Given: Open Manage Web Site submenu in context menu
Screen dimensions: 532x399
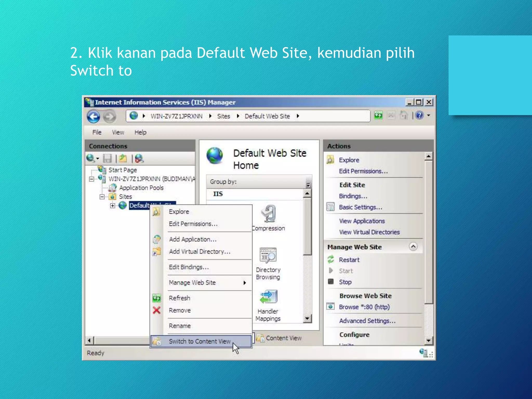Looking at the screenshot, I should click(x=201, y=283).
